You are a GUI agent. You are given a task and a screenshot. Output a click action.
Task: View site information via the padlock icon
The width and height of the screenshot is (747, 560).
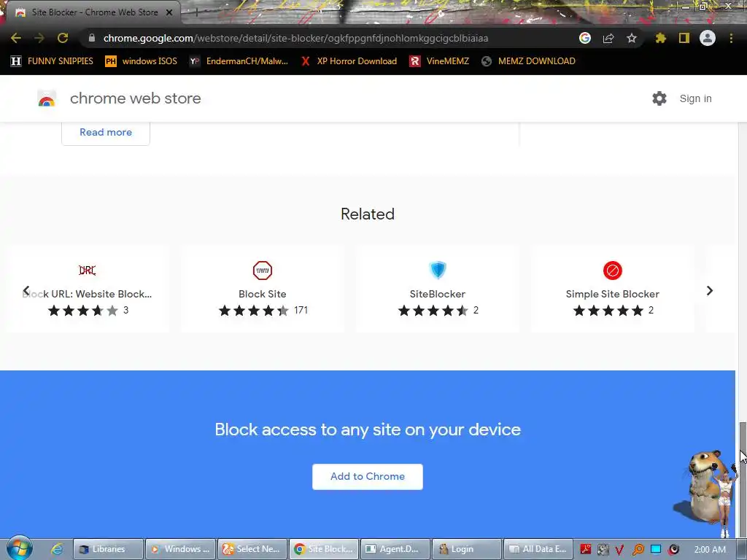pyautogui.click(x=92, y=38)
